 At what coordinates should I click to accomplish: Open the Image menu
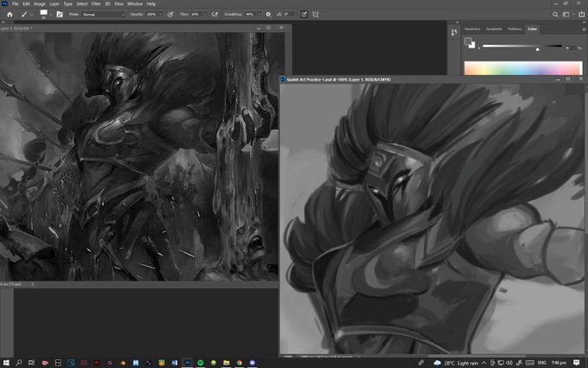[40, 3]
